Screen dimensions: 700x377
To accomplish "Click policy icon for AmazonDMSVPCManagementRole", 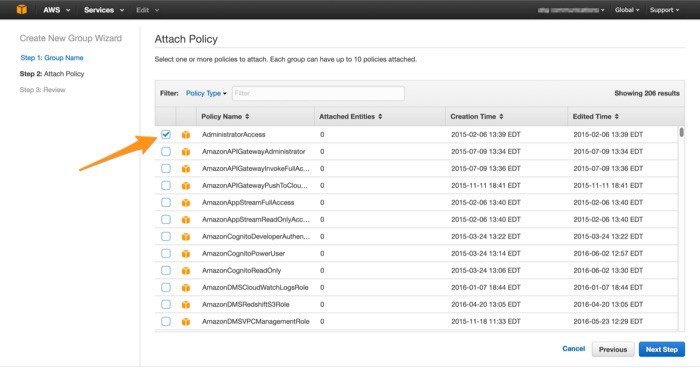I will [186, 321].
